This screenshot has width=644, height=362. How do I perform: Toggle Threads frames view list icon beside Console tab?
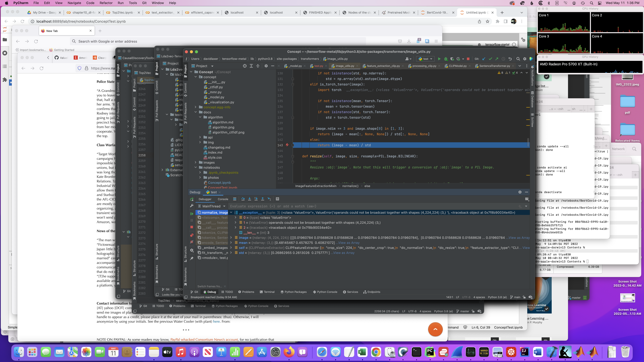tap(234, 199)
